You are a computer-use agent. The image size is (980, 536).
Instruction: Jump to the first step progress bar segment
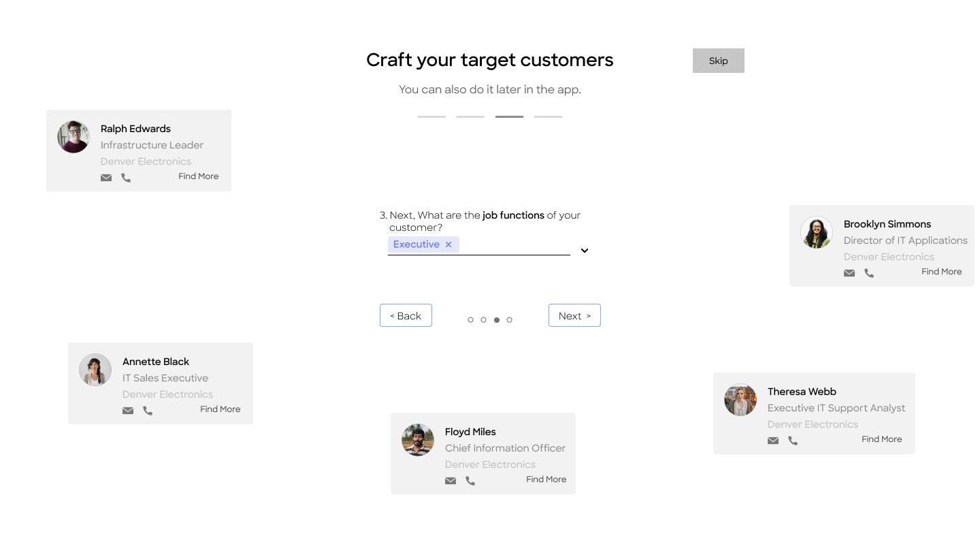coord(431,116)
